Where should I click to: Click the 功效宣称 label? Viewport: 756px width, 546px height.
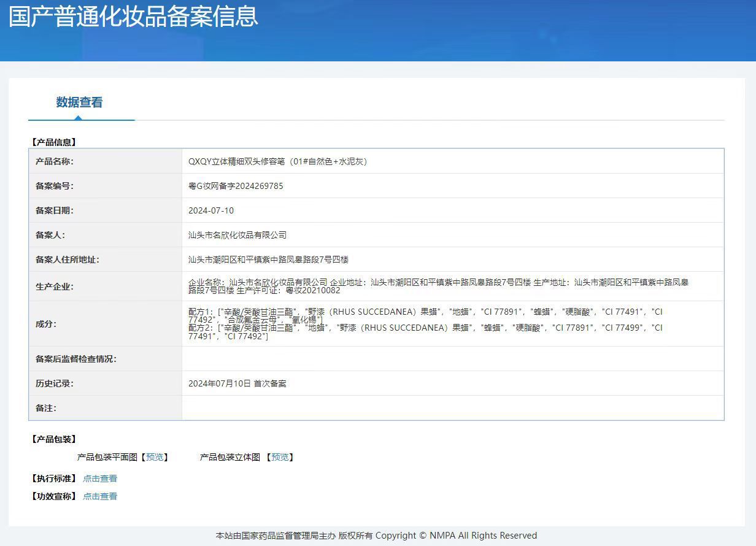pyautogui.click(x=54, y=496)
